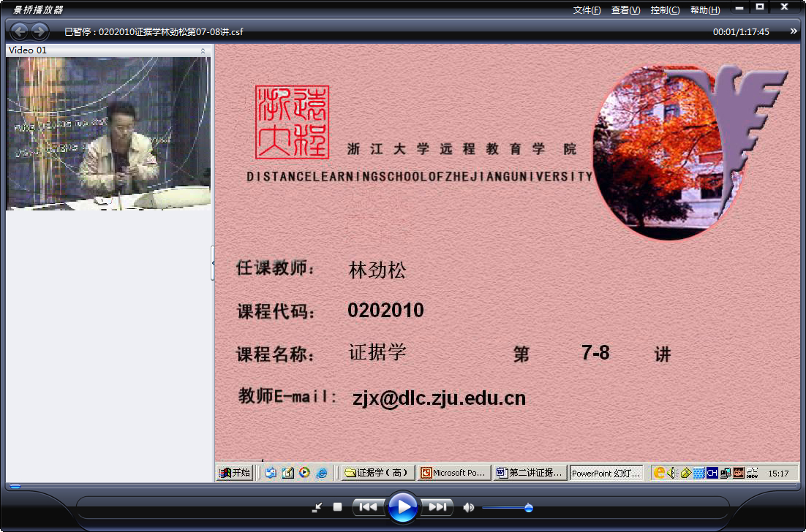Click the yellow tag-shaped tray icon in the slide
The image size is (806, 532).
[x=685, y=473]
